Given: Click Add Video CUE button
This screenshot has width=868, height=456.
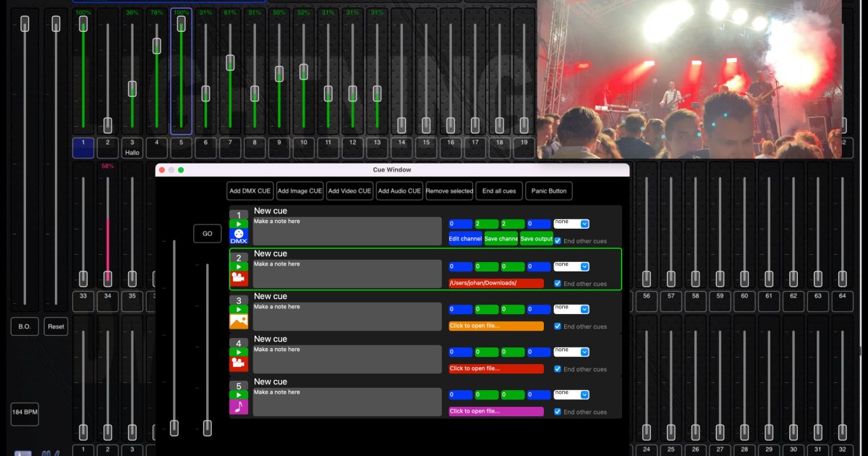Looking at the screenshot, I should pos(349,191).
